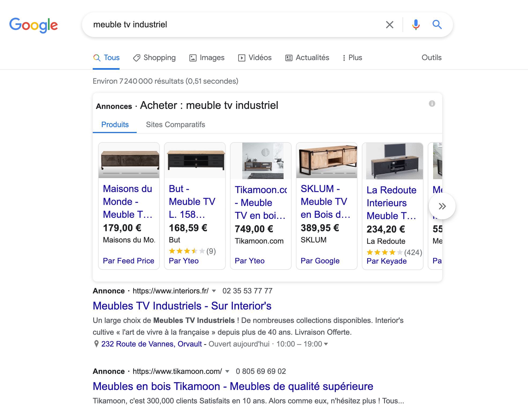Viewport: 528px width, 420px height.
Task: Open the Maisons du Monde product thumbnail
Action: (x=129, y=161)
